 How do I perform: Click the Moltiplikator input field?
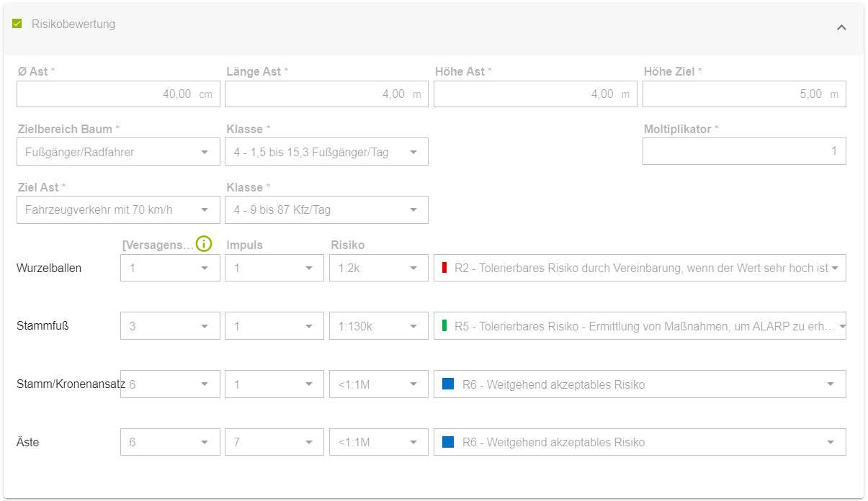743,151
